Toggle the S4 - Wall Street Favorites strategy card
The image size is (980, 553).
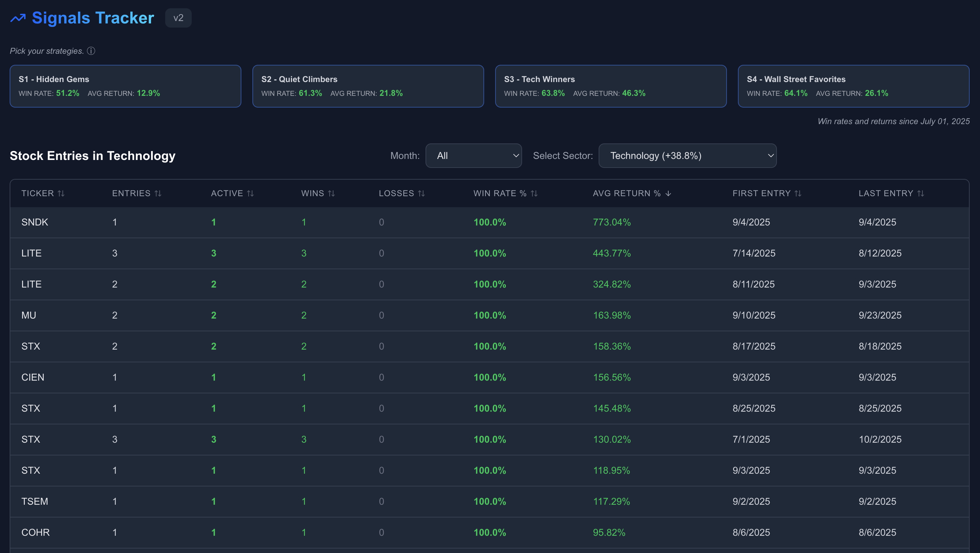click(x=853, y=86)
